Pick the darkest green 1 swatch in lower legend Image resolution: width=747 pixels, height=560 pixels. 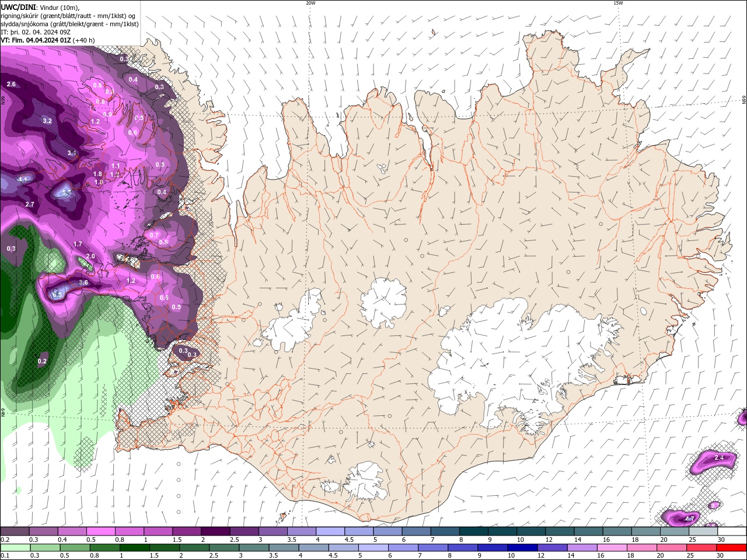tap(134, 548)
